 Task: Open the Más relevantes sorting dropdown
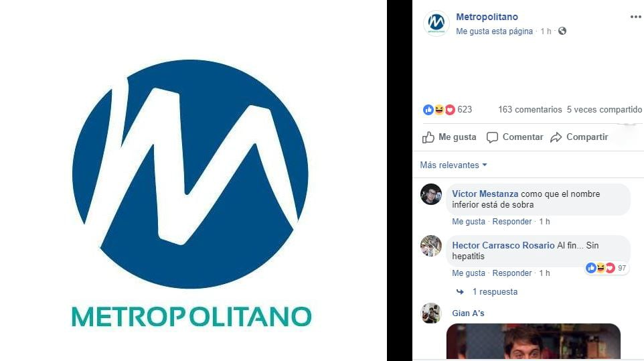click(x=453, y=165)
